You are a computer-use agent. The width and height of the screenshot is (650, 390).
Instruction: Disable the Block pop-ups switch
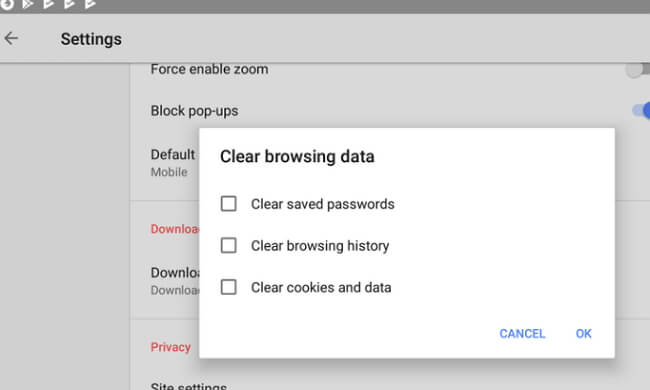point(641,111)
